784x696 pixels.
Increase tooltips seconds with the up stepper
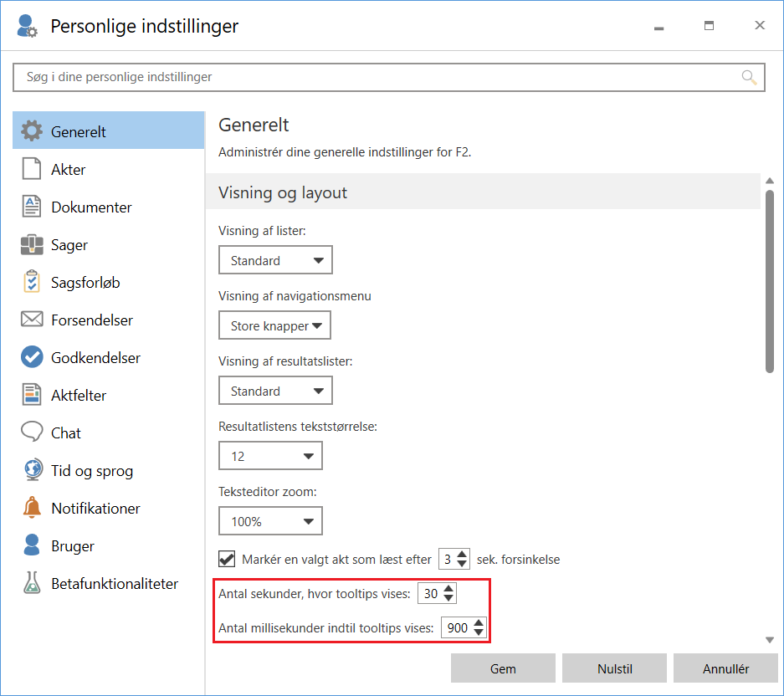[449, 588]
